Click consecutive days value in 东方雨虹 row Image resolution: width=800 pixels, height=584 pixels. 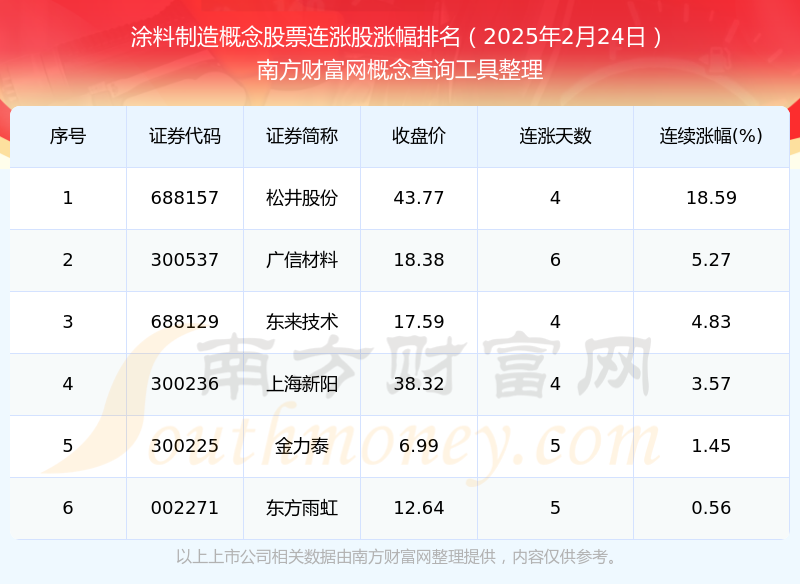tap(555, 508)
